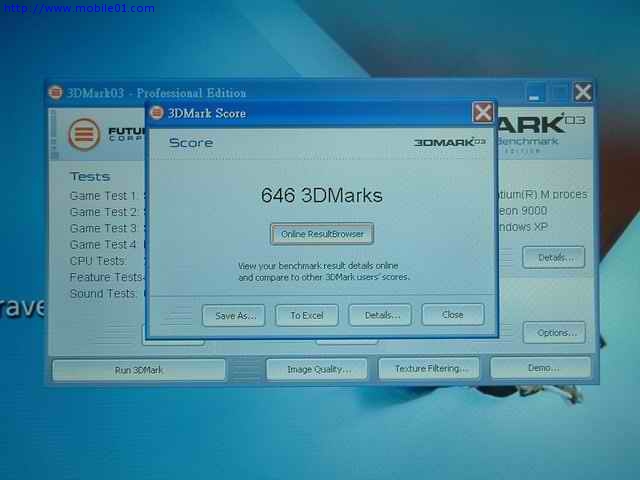
Task: Open Image Quality in main window
Action: 317,369
